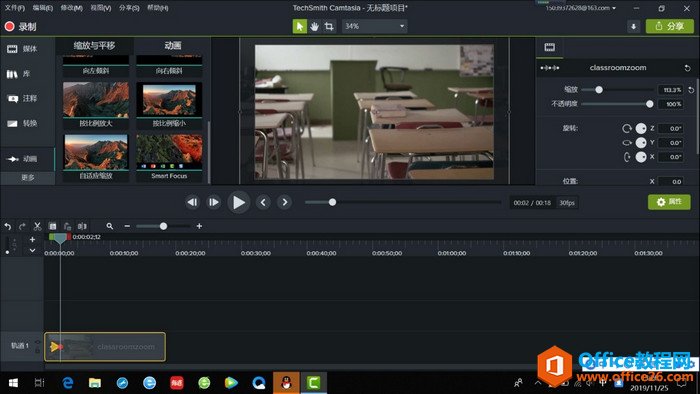
Task: Add a new track with plus icon
Action: point(32,240)
